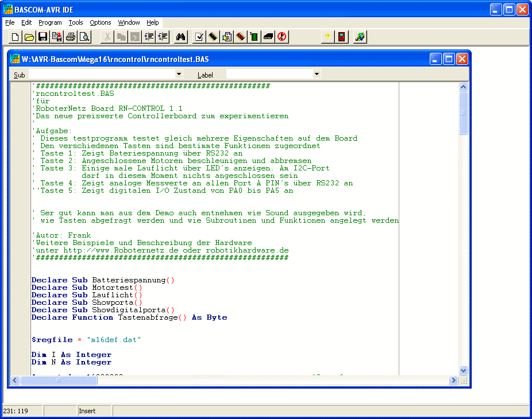Click the greyed Copy toolbar icon
The height and width of the screenshot is (419, 532).
click(121, 37)
